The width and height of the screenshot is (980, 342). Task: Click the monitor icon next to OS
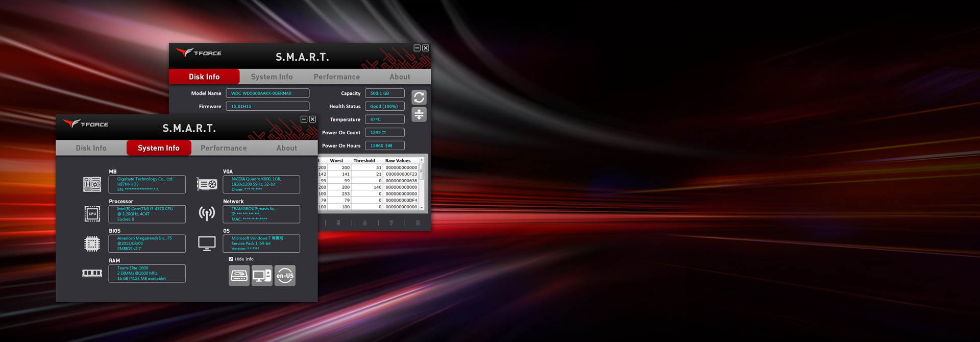click(207, 244)
